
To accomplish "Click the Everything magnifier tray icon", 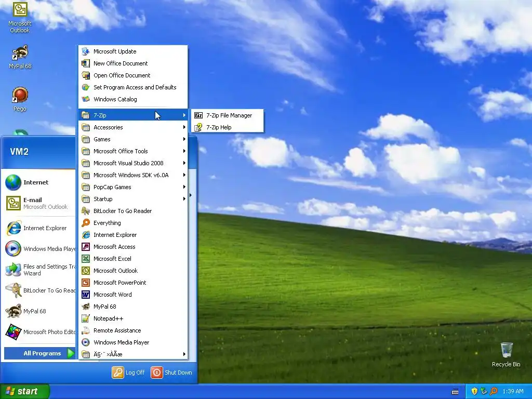I will (494, 391).
